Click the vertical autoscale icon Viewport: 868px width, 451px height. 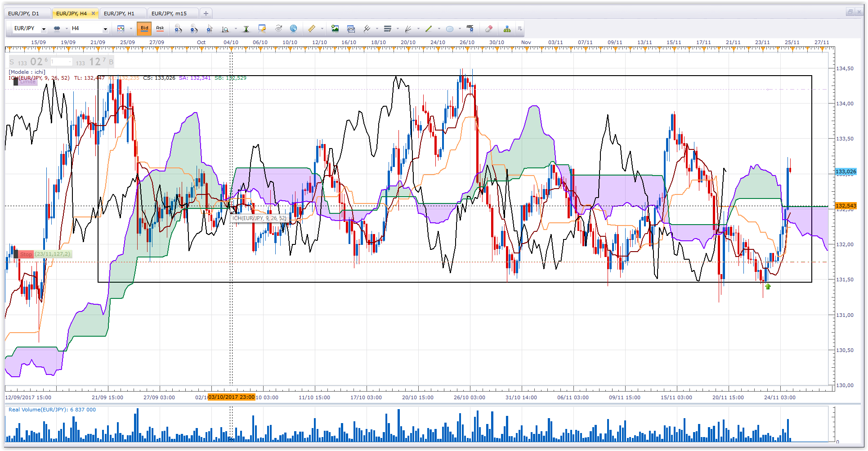coord(246,29)
